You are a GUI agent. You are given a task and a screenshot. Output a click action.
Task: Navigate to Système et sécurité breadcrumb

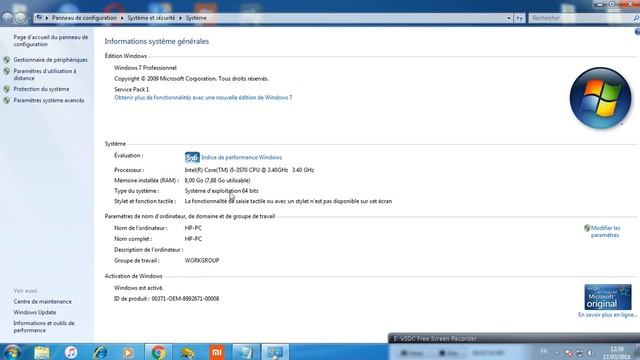point(151,18)
